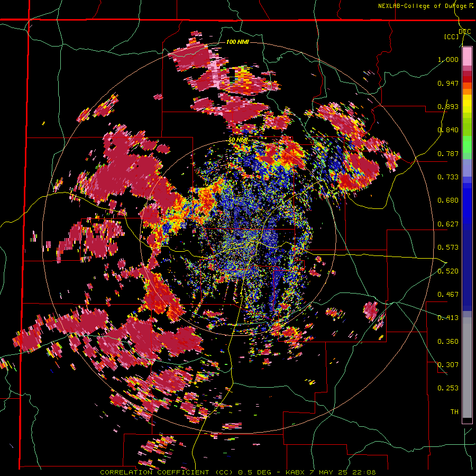Click the Correlation Coefficient caption at bottom

click(237, 472)
